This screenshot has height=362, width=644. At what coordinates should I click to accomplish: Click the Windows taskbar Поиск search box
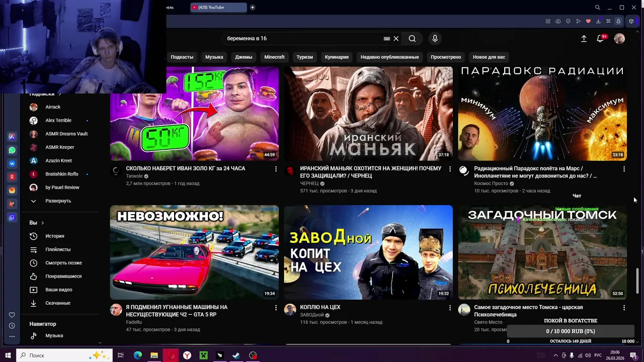(64, 355)
